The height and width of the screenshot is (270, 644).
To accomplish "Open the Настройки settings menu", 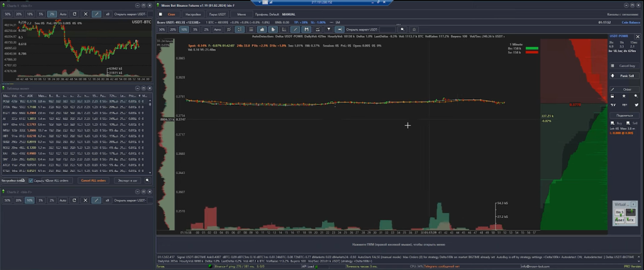I will (x=193, y=14).
